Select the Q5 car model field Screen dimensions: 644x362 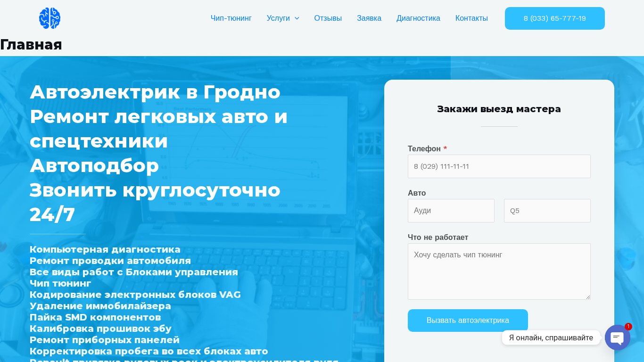click(x=547, y=211)
